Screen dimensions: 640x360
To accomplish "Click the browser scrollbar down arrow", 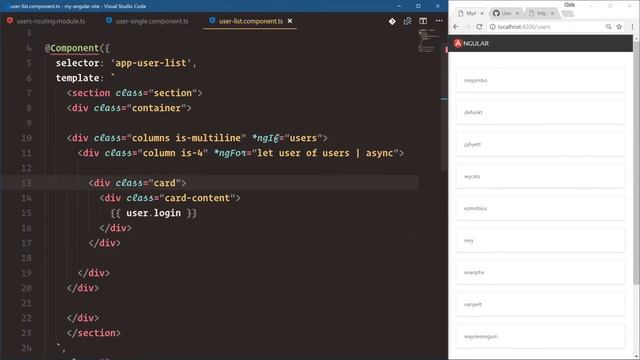I will click(636, 357).
